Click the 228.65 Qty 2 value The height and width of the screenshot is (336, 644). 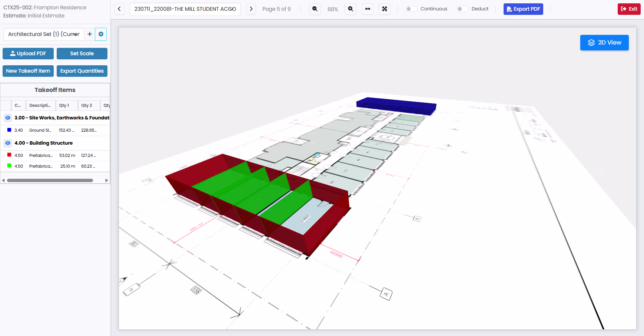coord(89,130)
